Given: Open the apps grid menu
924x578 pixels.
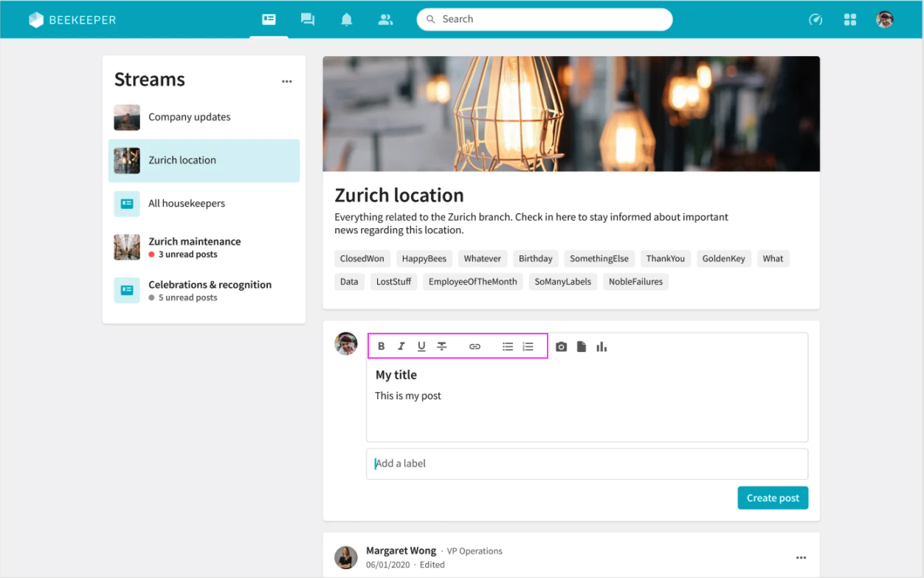Looking at the screenshot, I should pyautogui.click(x=850, y=20).
